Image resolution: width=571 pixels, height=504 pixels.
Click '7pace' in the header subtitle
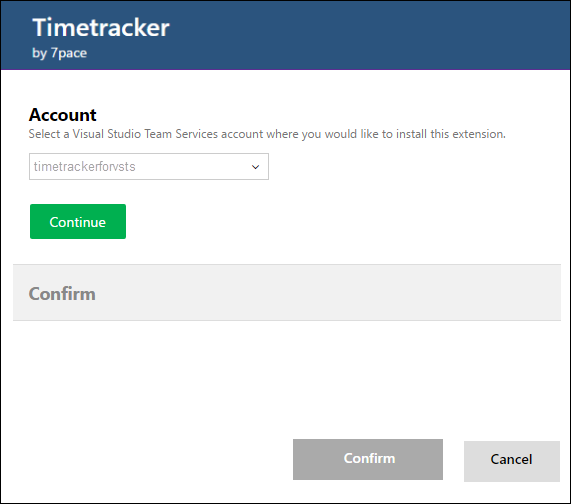tap(69, 53)
